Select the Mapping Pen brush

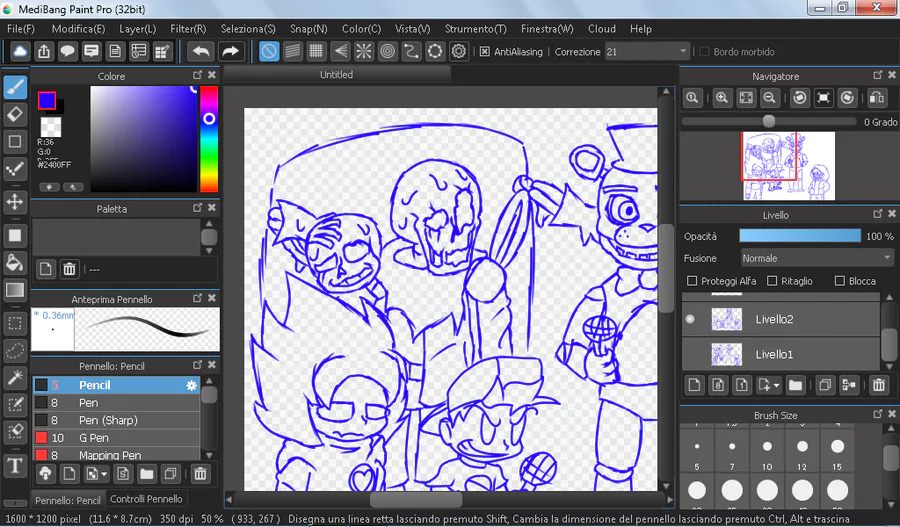(x=117, y=454)
